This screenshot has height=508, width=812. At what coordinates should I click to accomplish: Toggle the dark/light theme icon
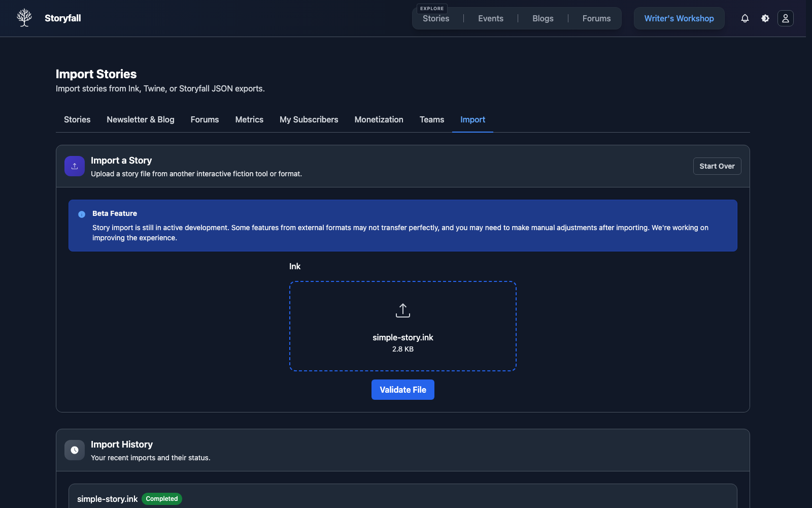(765, 18)
